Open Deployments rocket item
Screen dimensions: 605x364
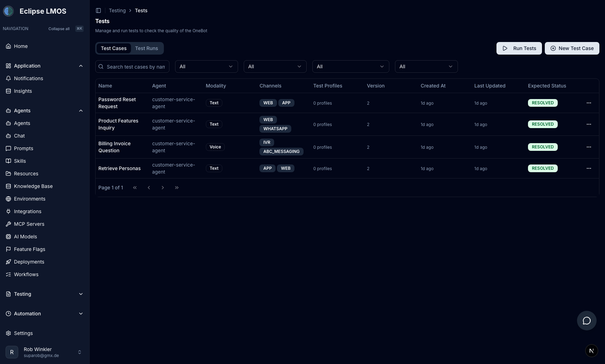(x=45, y=262)
